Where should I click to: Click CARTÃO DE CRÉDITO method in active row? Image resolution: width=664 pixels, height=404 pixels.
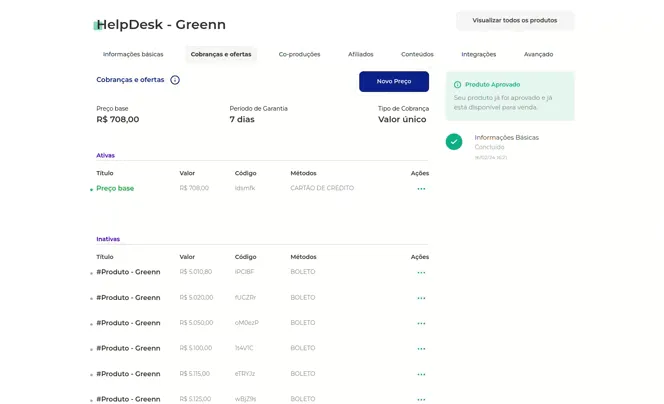322,188
